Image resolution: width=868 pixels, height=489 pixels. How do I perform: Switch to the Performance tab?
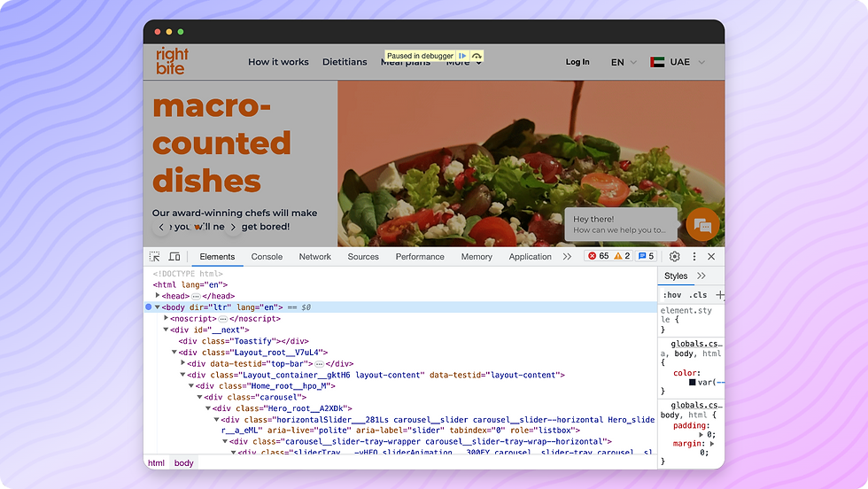click(420, 256)
